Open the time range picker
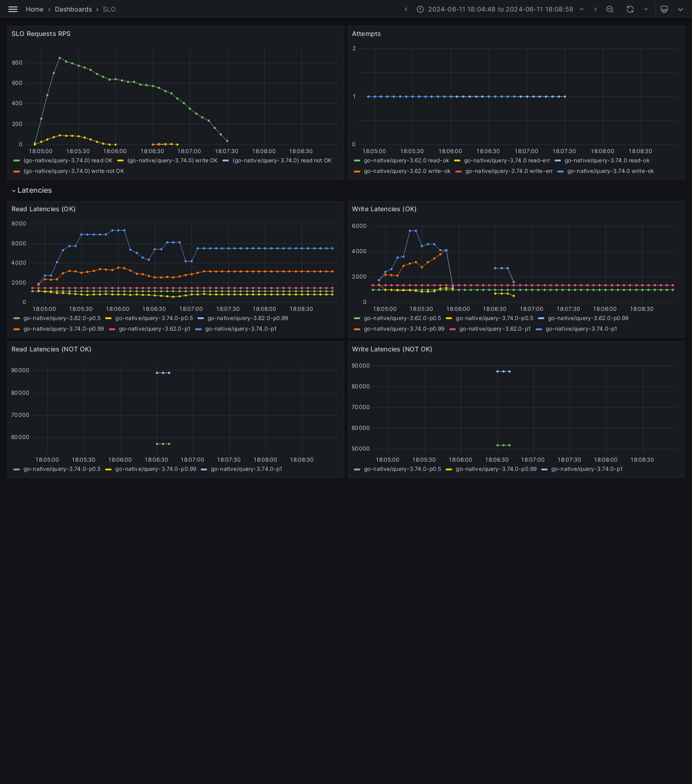The image size is (692, 784). 500,9
